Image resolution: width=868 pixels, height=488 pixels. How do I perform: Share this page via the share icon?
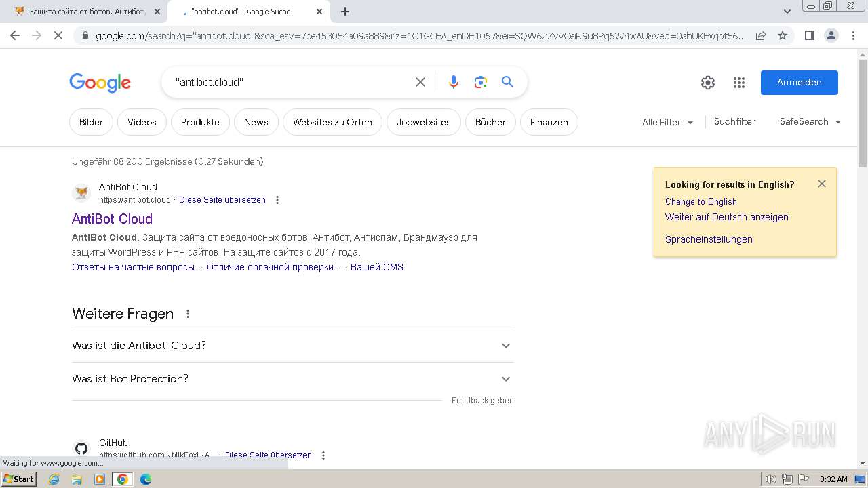click(761, 35)
